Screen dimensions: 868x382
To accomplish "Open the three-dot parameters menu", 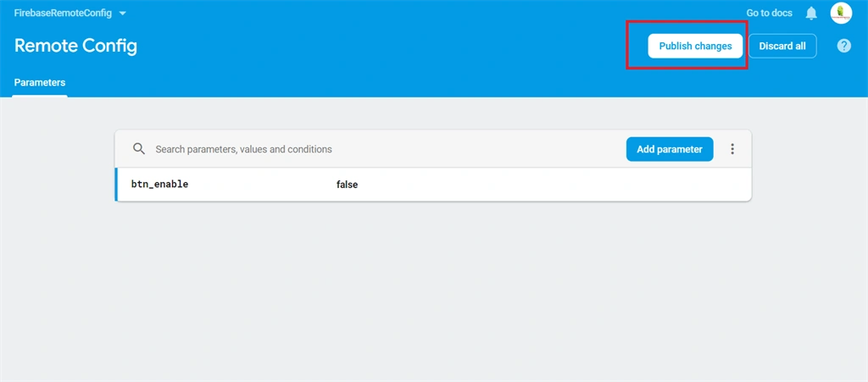I will (732, 149).
